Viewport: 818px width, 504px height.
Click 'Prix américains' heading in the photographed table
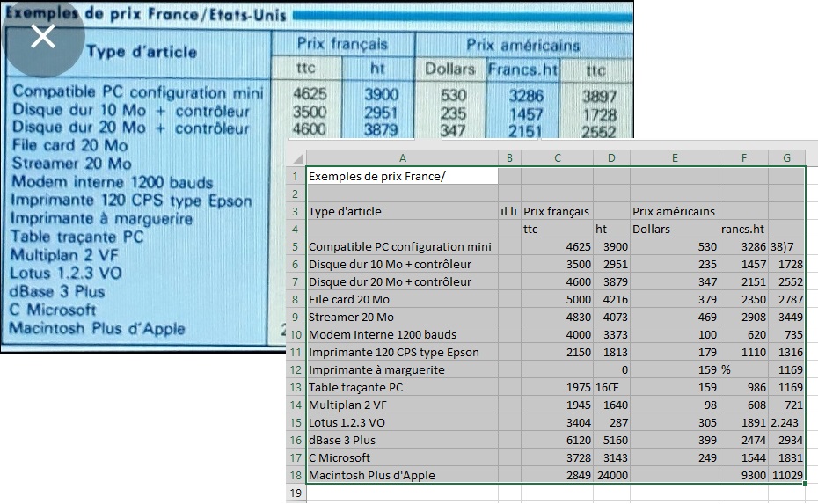(x=522, y=45)
